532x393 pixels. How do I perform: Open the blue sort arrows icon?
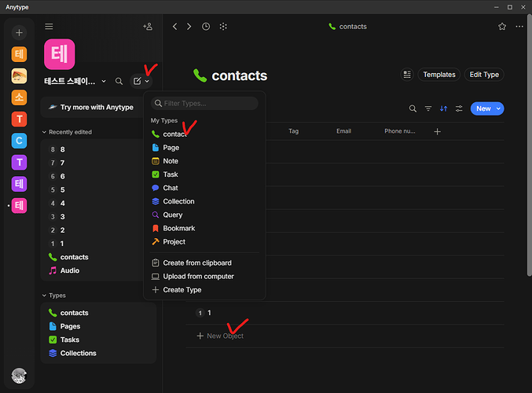(x=443, y=108)
